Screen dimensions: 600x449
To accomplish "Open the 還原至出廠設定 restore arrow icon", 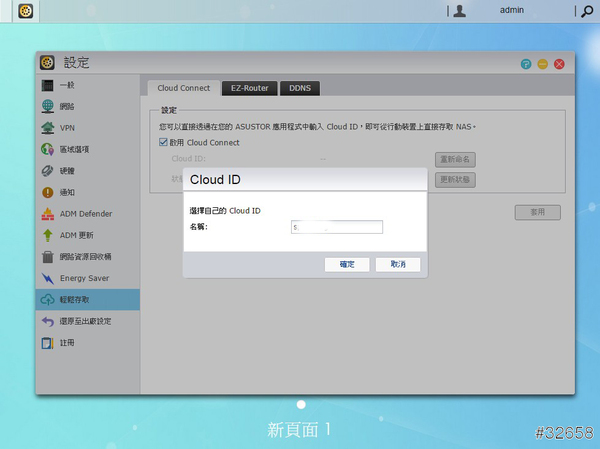I will tap(47, 321).
